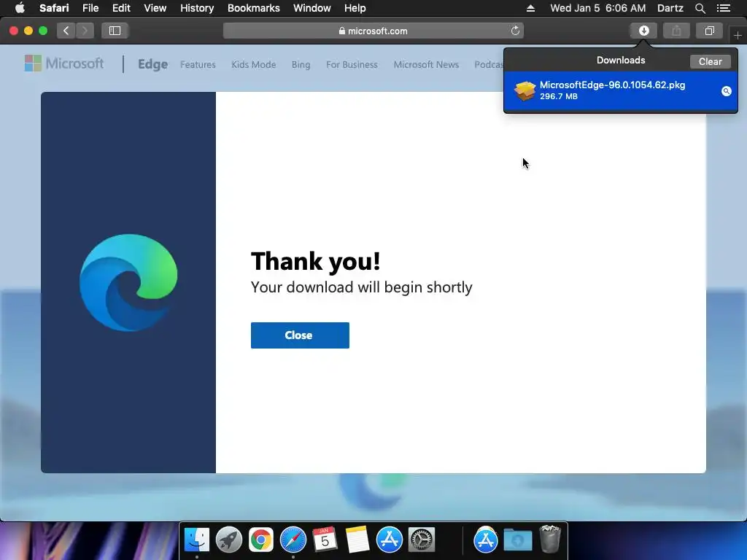The width and height of the screenshot is (747, 560).
Task: Click the package icon of MicrosoftEdge pkg
Action: (525, 90)
